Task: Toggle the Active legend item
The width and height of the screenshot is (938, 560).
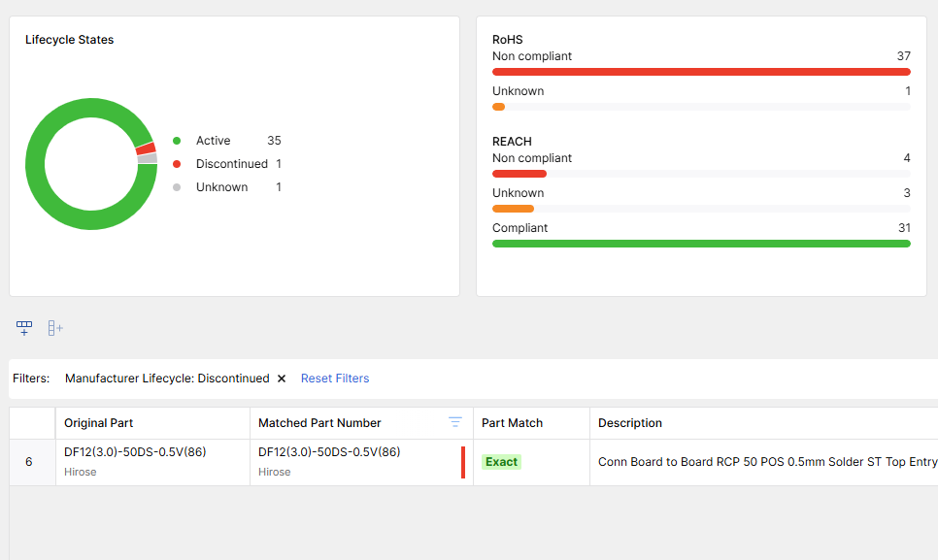Action: coord(213,141)
